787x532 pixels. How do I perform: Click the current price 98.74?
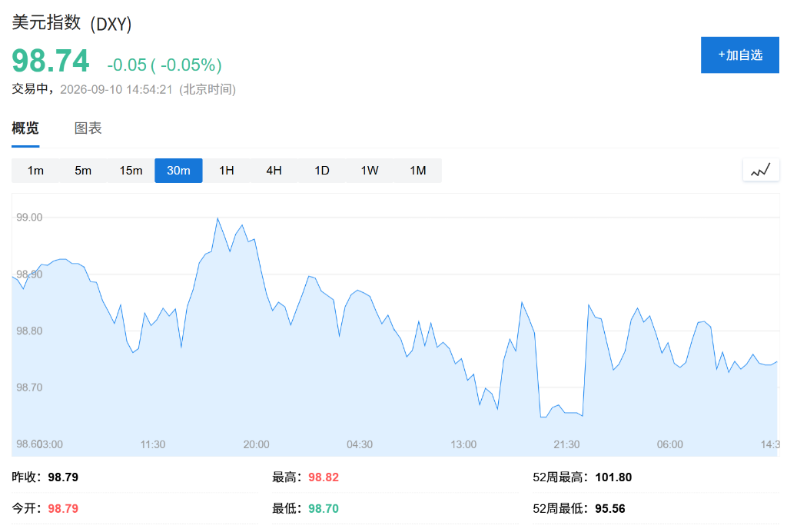tap(51, 61)
